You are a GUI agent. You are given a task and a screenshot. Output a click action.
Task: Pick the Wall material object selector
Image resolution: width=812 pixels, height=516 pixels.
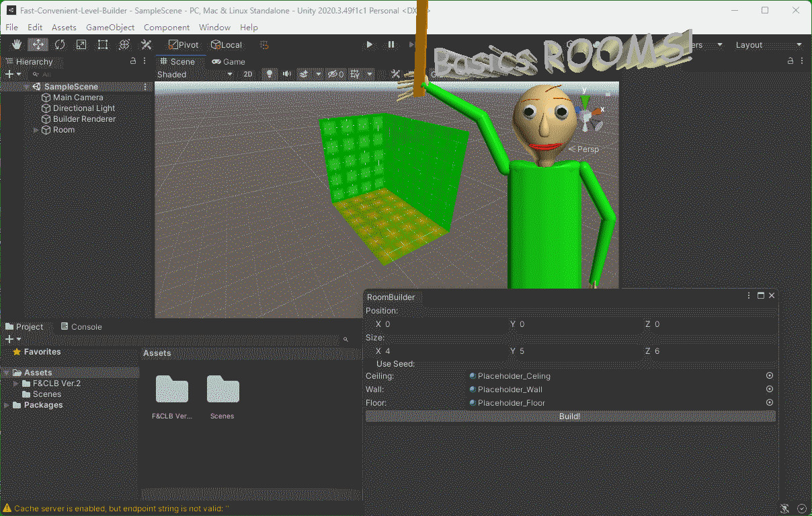(770, 389)
